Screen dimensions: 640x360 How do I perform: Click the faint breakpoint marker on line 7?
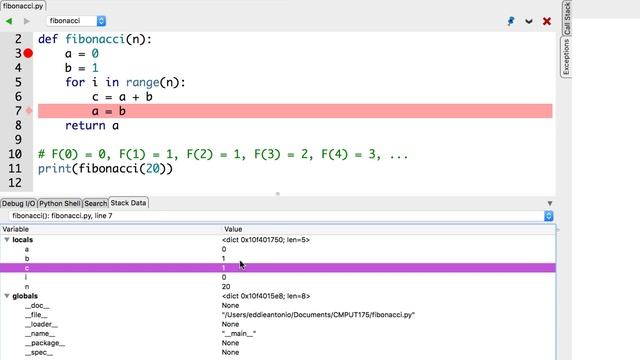click(29, 111)
